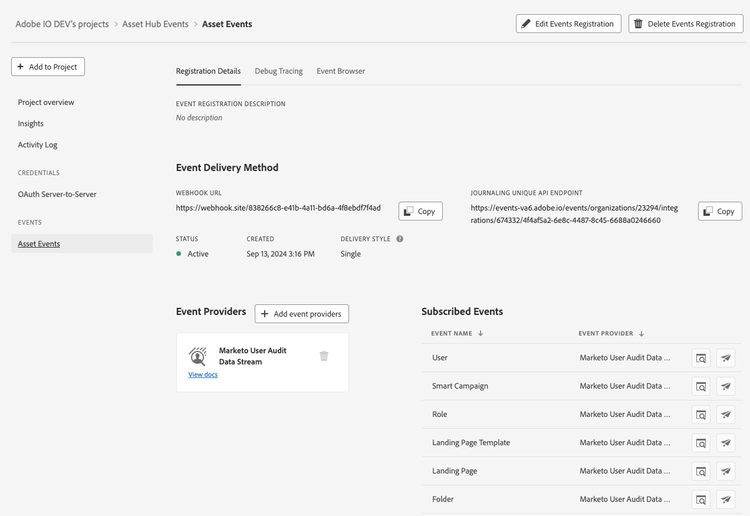Screen dimensions: 750x516
Task: Click the Delivery Style help icon
Action: 399,239
